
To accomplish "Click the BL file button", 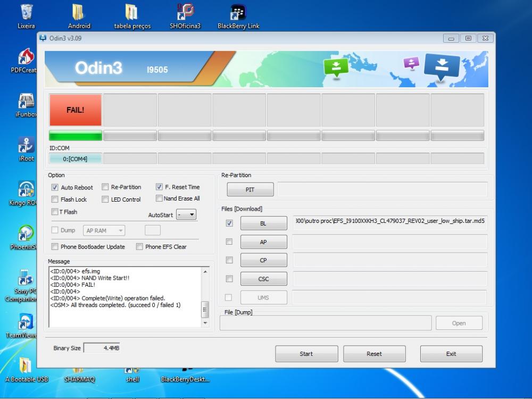I will (264, 223).
